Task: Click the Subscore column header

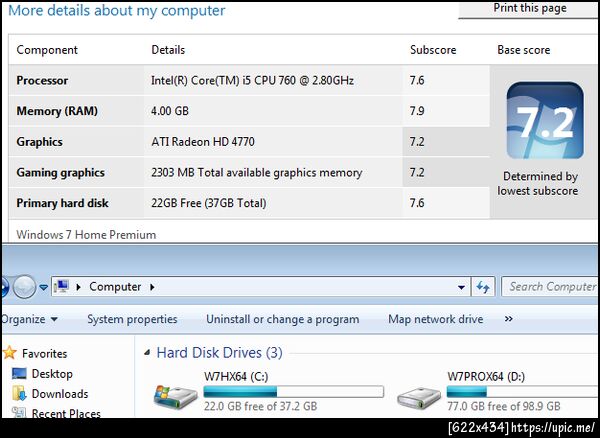Action: 433,50
